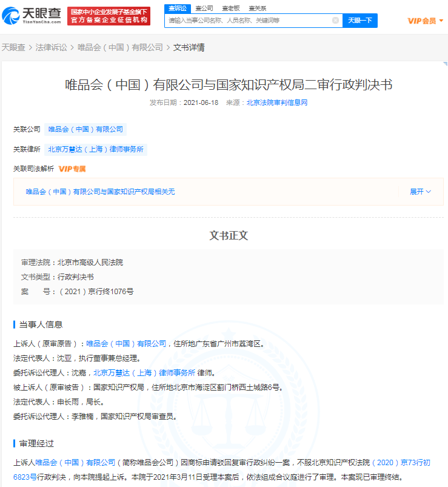Open 唯品会（中国）有限公司 link in 审理经过 paragraph
Viewport: 448px width, 487px height.
pyautogui.click(x=75, y=463)
